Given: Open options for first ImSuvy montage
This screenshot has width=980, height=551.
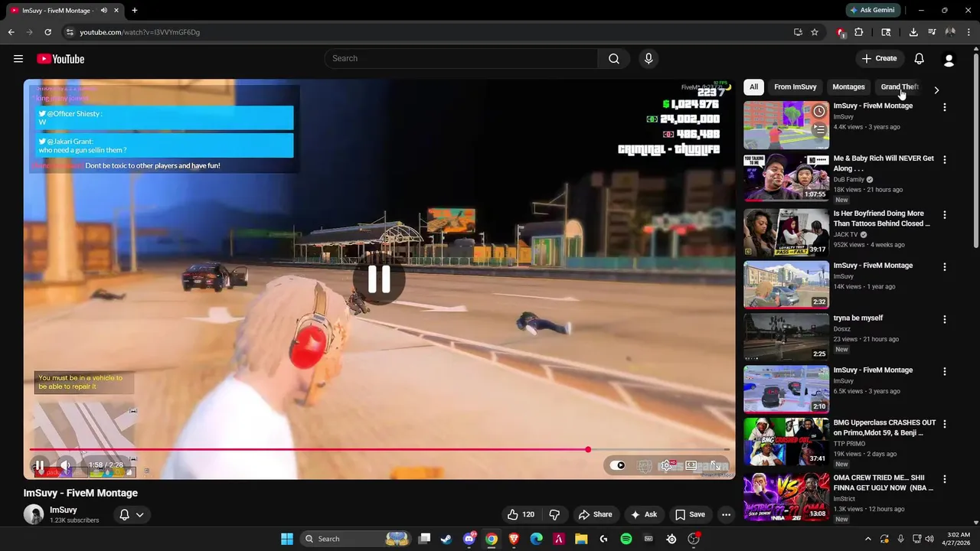Looking at the screenshot, I should pos(944,108).
